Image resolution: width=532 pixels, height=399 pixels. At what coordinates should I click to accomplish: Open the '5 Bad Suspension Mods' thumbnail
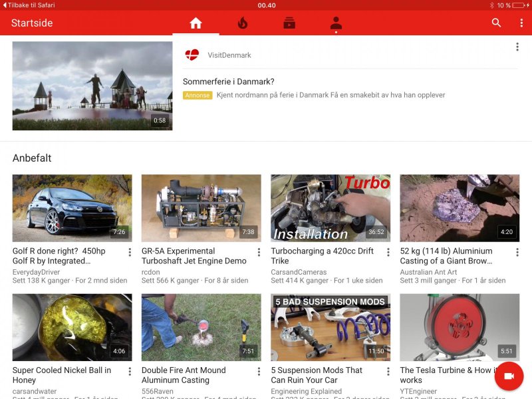[x=331, y=327]
